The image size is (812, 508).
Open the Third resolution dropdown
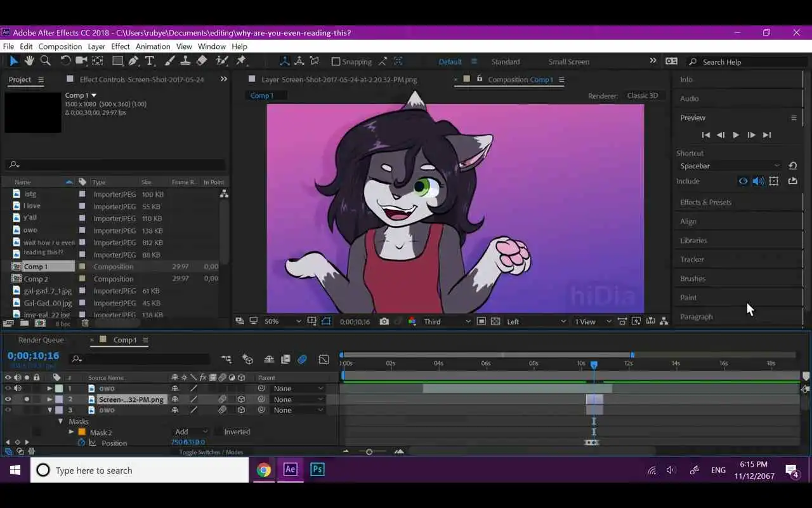pyautogui.click(x=447, y=321)
